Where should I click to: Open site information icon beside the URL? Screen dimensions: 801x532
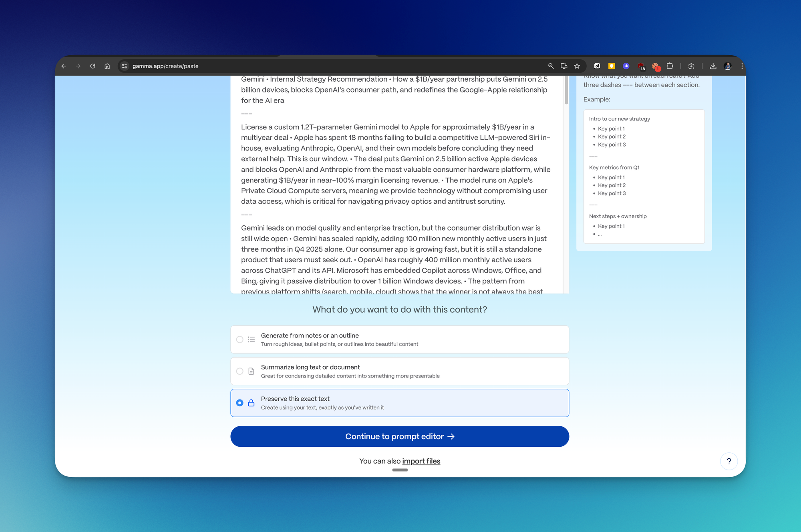pyautogui.click(x=125, y=66)
